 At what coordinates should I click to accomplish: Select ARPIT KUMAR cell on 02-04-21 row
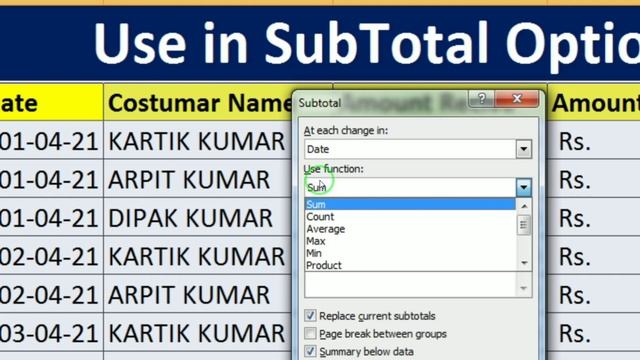click(x=198, y=294)
